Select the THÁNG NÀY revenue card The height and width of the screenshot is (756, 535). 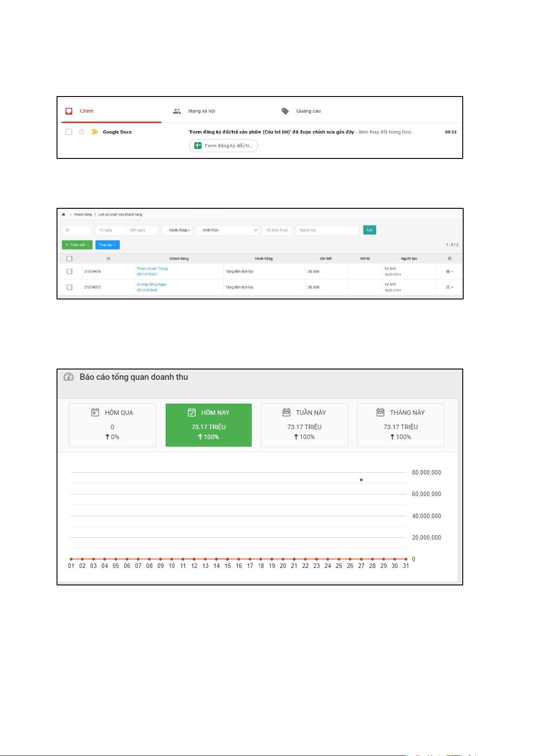(x=401, y=425)
